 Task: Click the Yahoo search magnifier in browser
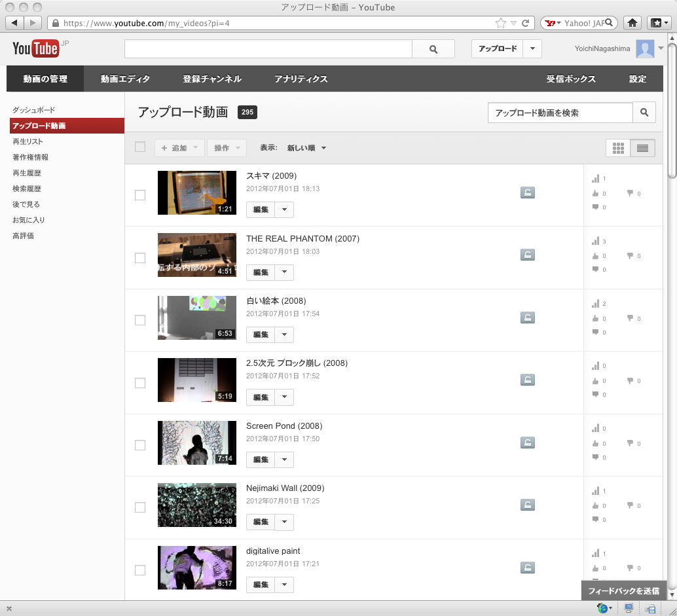[x=609, y=22]
